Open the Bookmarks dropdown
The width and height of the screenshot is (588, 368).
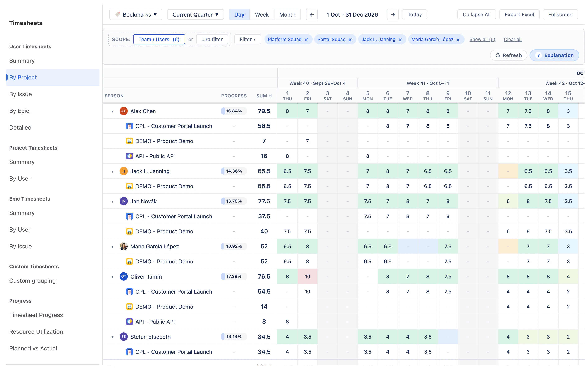(x=136, y=15)
